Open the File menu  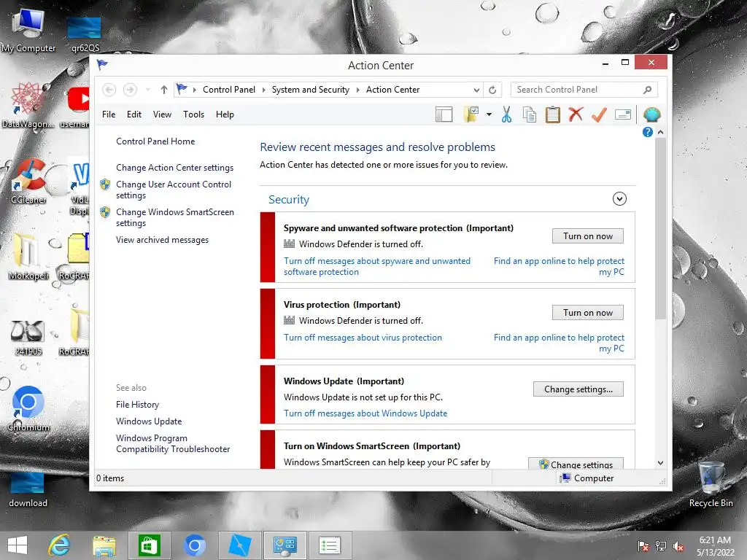[x=109, y=114]
